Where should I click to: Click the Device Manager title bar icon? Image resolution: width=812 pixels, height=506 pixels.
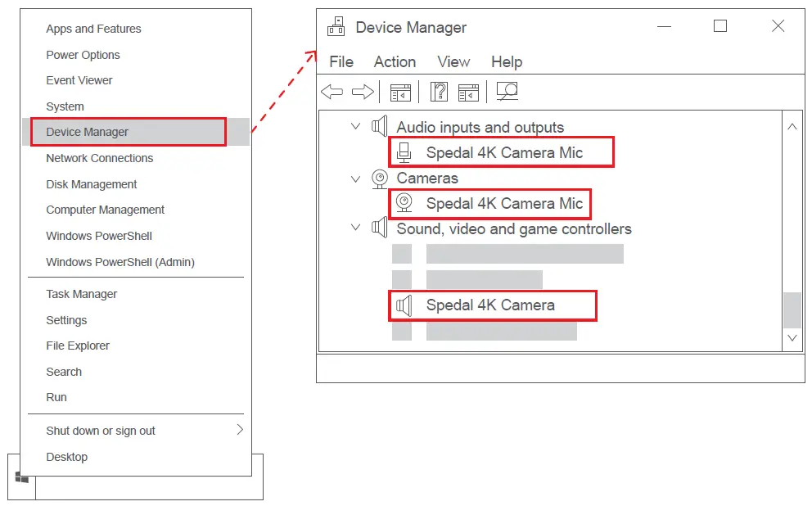coord(336,26)
